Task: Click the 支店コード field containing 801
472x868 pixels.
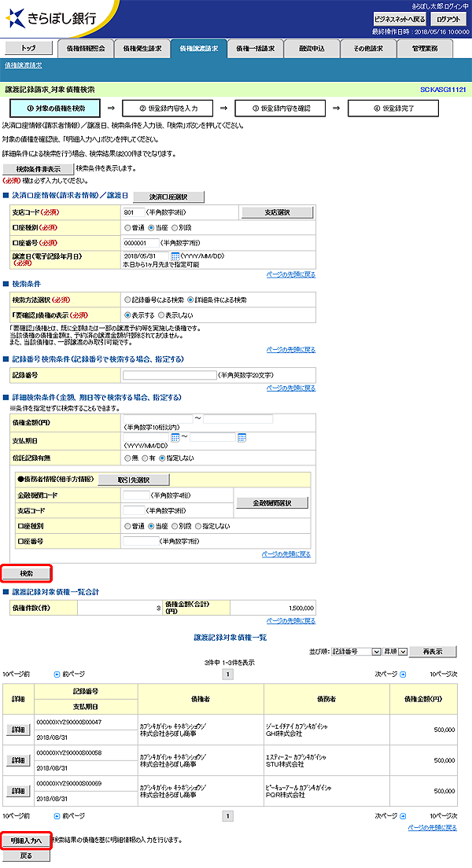Action: tap(134, 212)
